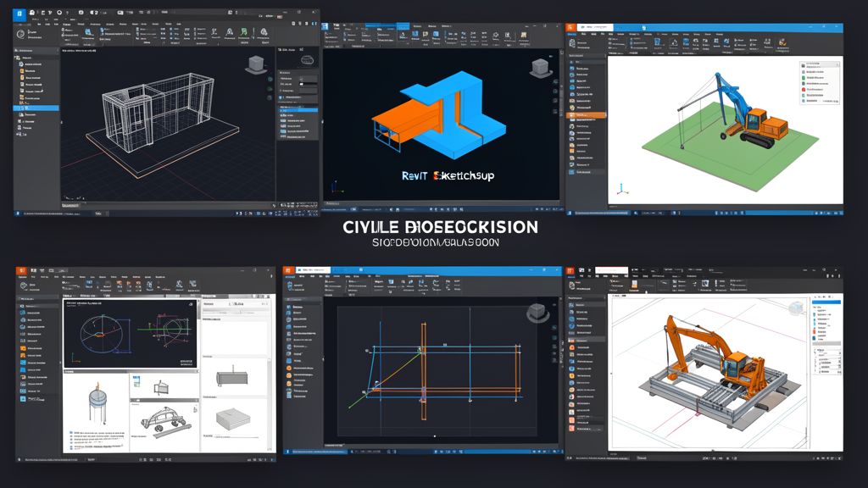
Task: Click the first value field in the wireframe window's properties panel
Action: click(x=308, y=79)
